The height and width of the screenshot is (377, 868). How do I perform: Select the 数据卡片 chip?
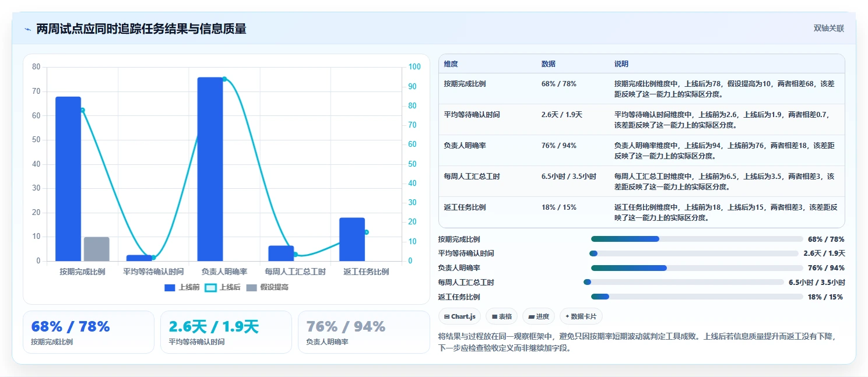click(581, 316)
